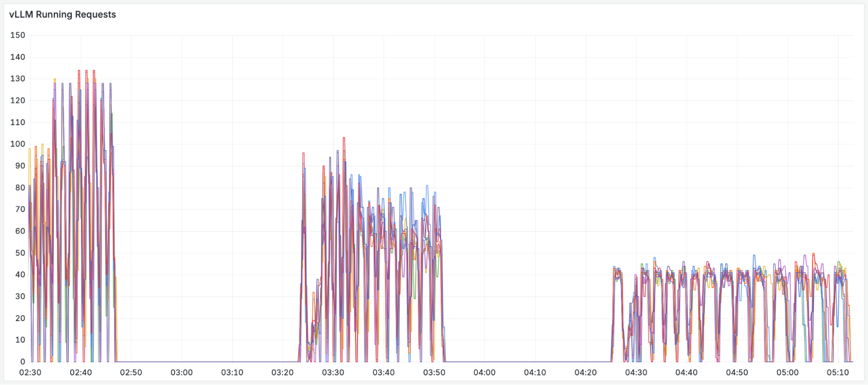This screenshot has width=868, height=385.
Task: Click the 03:50 time axis label
Action: 434,372
